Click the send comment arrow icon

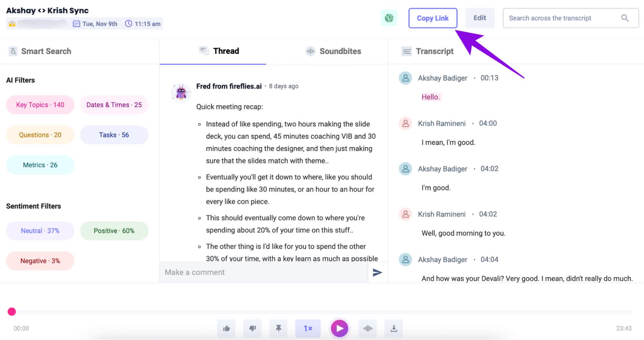[x=378, y=272]
